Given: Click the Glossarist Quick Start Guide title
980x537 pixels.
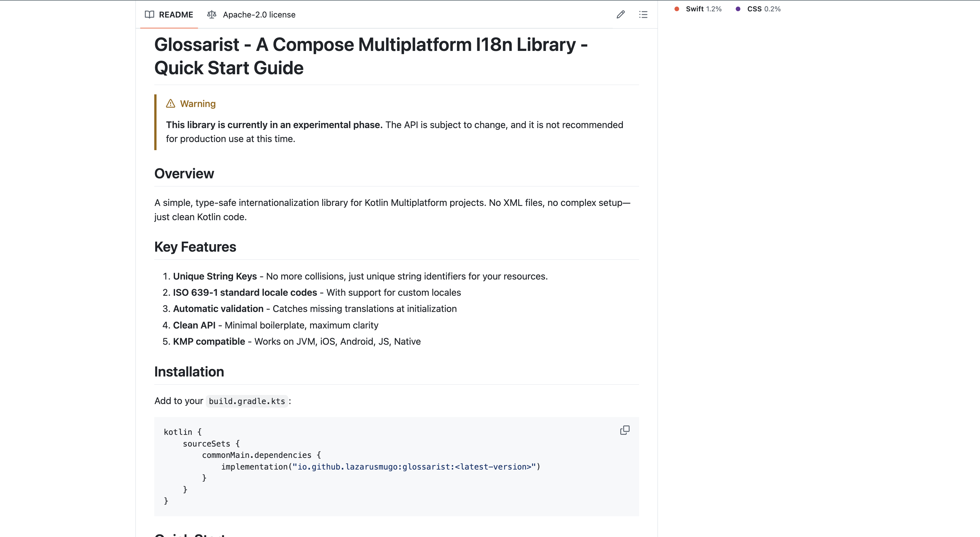Looking at the screenshot, I should tap(371, 56).
